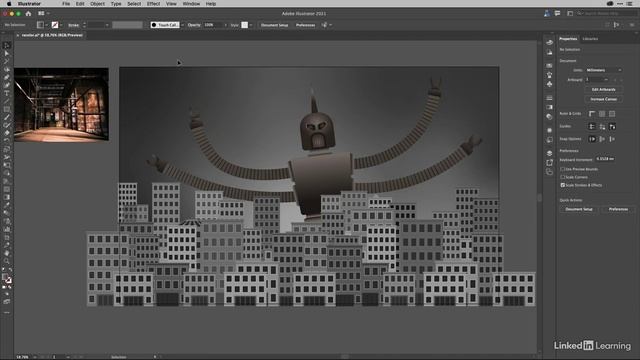The width and height of the screenshot is (640, 360).
Task: Click the Search Adobe Help field
Action: [607, 13]
